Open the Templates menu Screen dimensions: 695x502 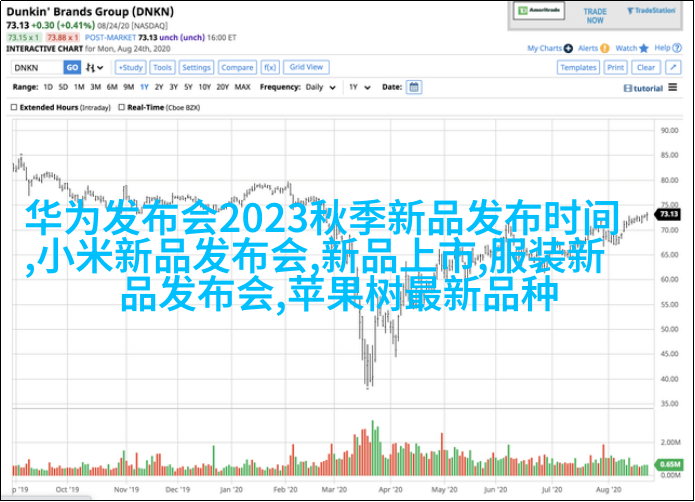coord(578,67)
